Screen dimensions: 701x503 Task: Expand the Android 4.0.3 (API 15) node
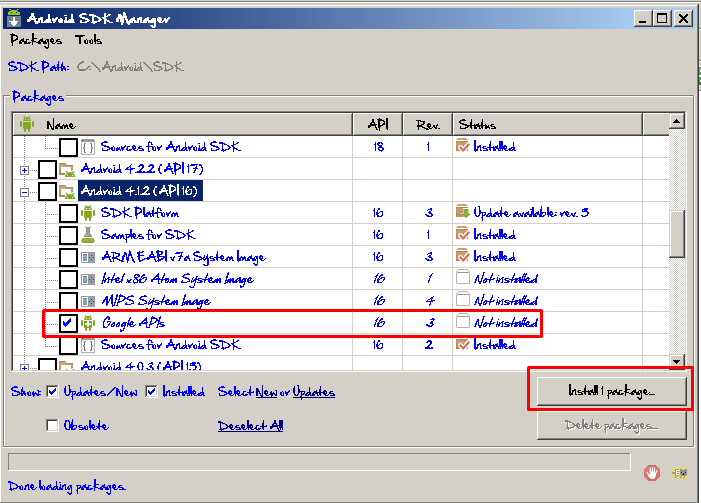25,367
